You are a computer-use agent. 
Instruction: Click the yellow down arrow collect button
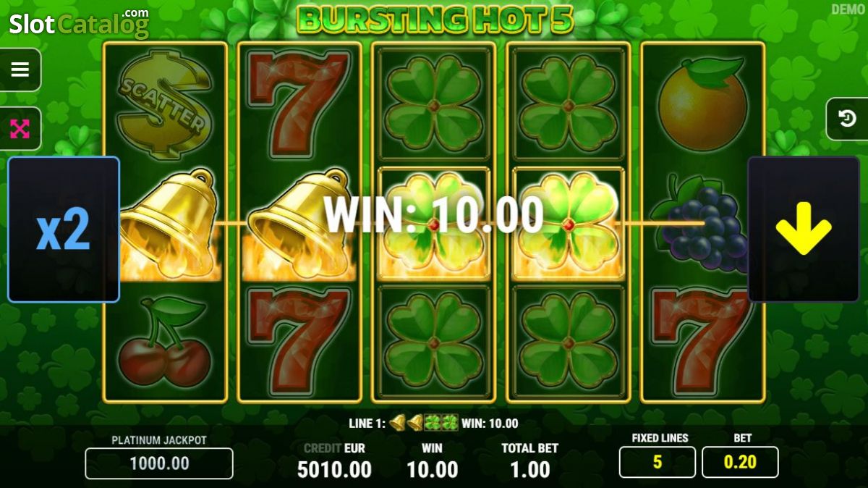(x=803, y=229)
